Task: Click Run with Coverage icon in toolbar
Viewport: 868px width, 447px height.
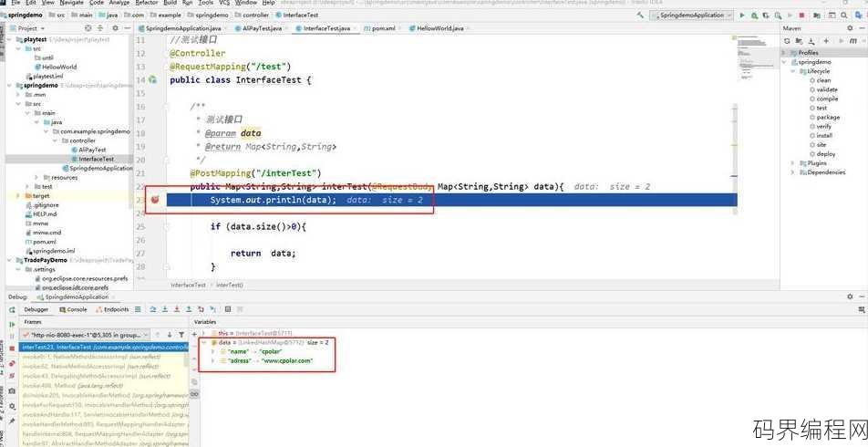Action: (x=766, y=16)
